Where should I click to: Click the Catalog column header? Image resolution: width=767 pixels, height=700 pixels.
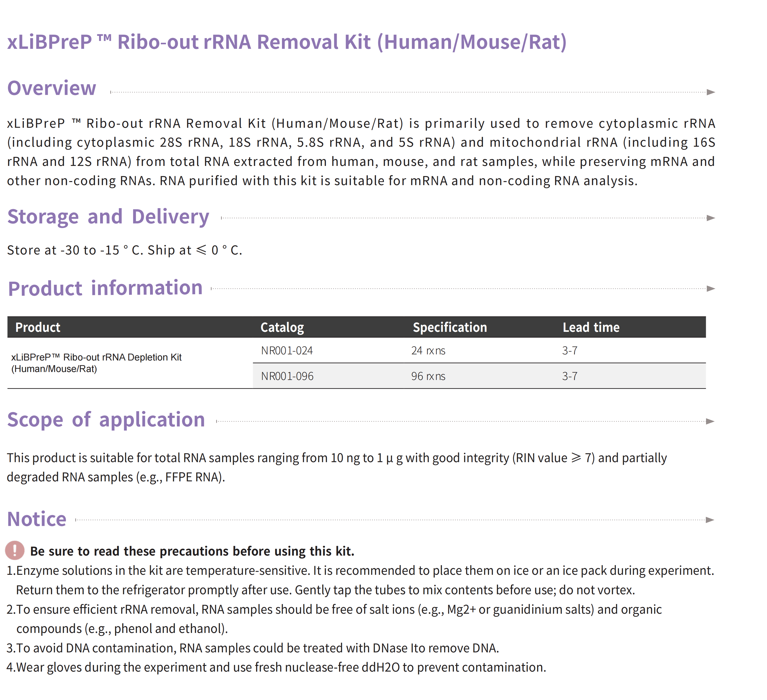coord(282,327)
